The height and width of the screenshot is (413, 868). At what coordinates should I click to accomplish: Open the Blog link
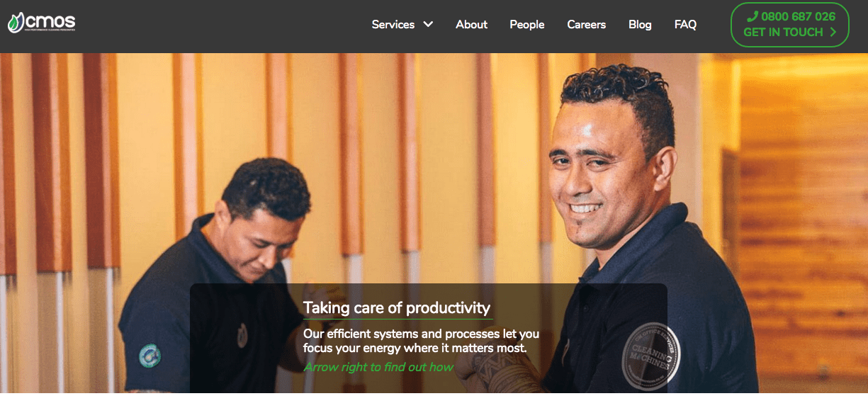point(640,24)
